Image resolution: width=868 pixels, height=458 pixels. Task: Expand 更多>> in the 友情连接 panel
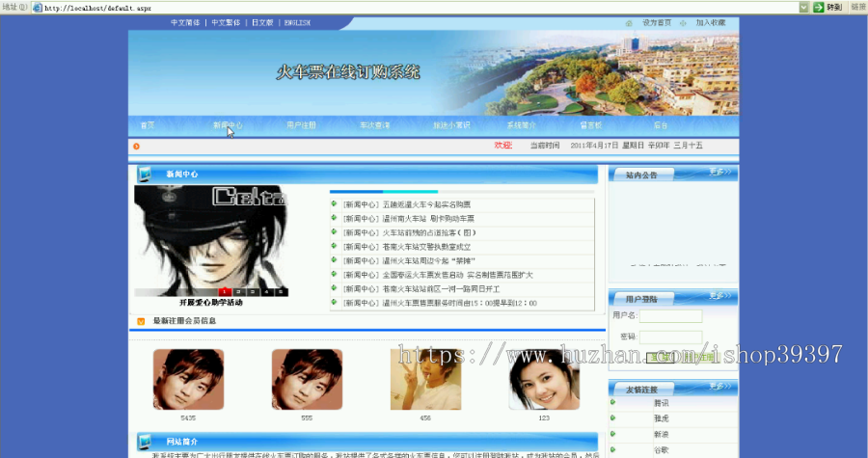tap(719, 386)
